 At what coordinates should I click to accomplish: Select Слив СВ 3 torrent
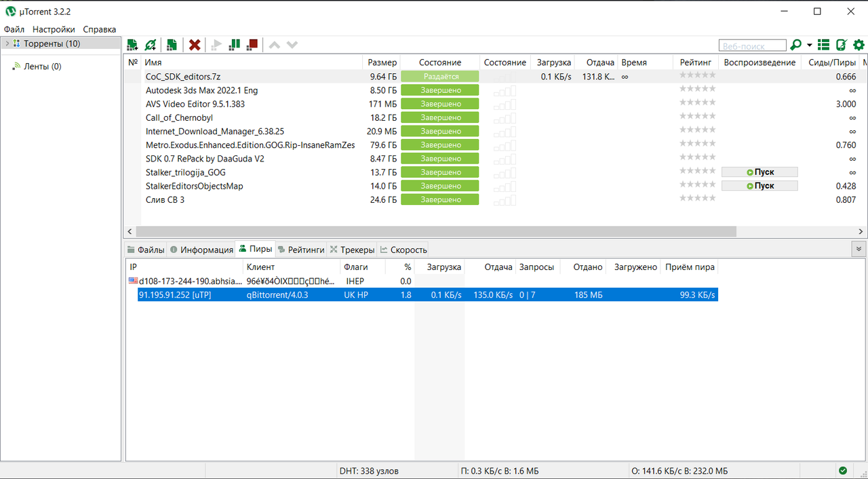165,199
